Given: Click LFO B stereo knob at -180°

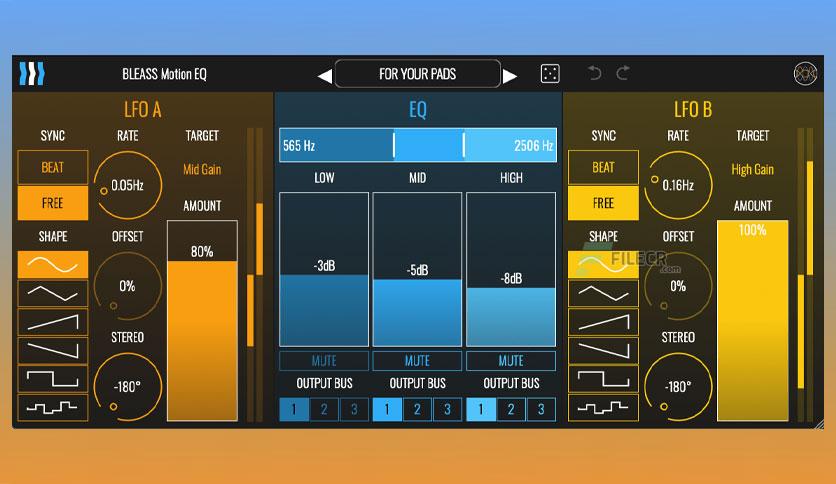Looking at the screenshot, I should coord(678,386).
